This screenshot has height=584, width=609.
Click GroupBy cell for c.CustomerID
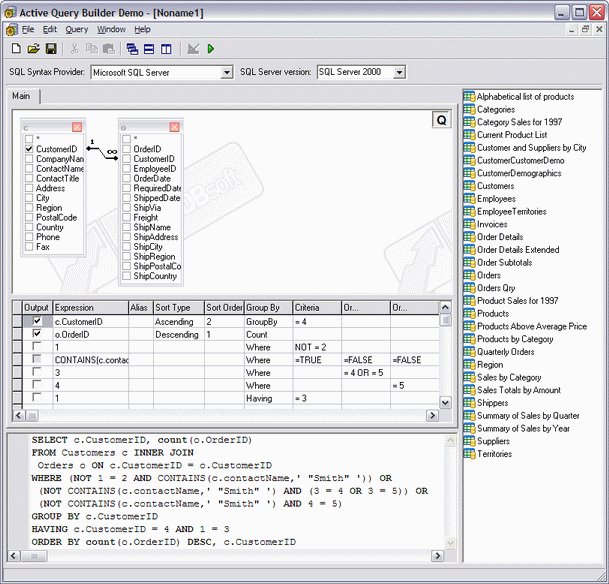[x=268, y=322]
